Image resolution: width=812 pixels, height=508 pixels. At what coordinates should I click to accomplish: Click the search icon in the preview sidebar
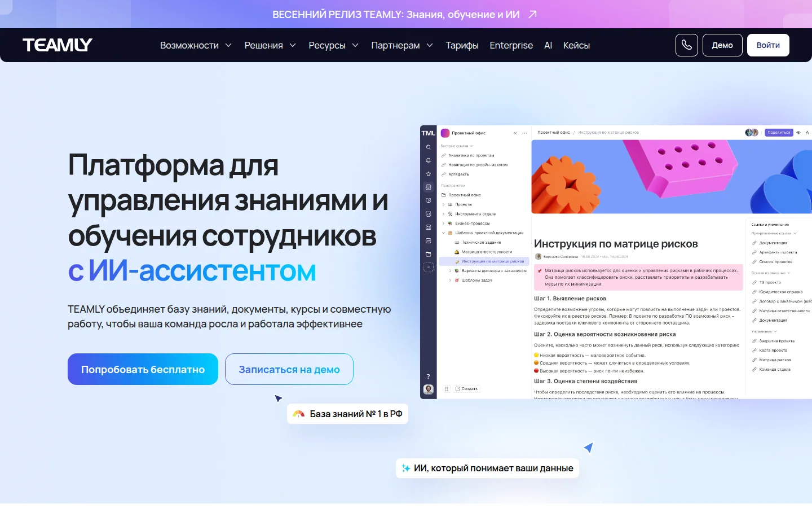tap(429, 147)
